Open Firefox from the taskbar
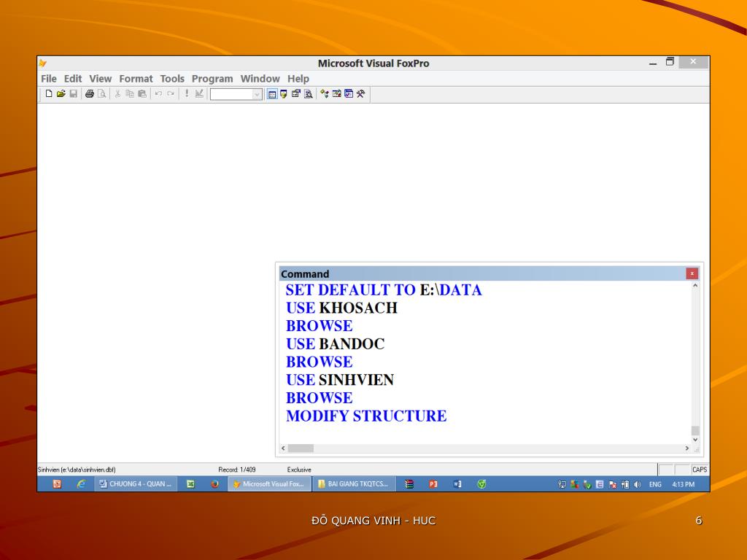The image size is (747, 560). [x=215, y=484]
